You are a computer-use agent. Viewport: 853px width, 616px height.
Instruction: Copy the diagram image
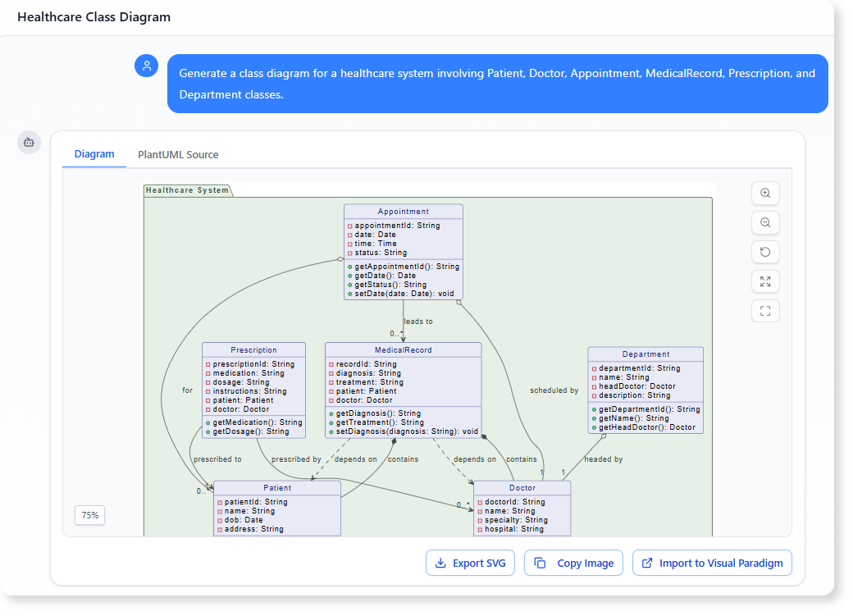click(x=573, y=563)
